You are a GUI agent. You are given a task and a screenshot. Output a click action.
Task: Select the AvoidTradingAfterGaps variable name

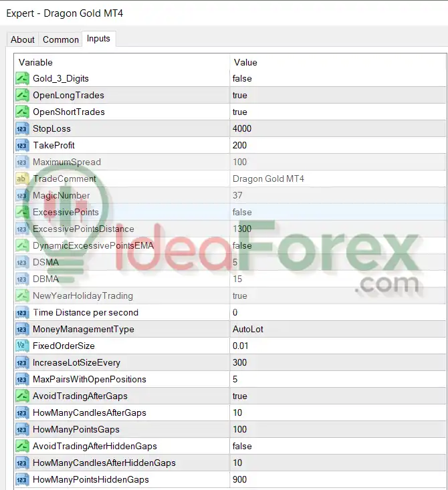[x=80, y=396]
